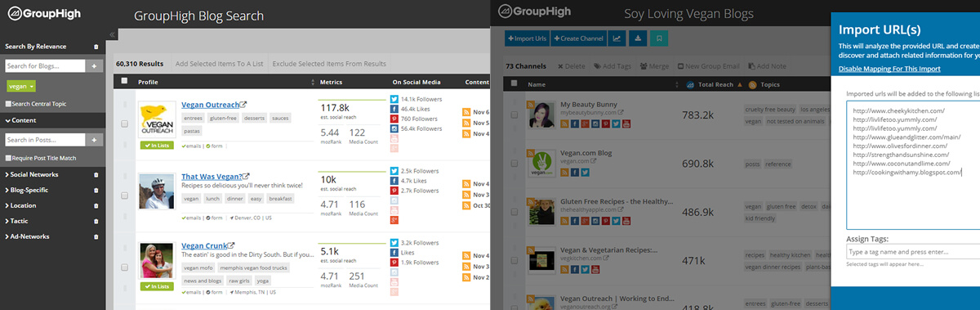Toggle the Search Central Topic checkbox
The height and width of the screenshot is (310, 980).
tap(8, 104)
